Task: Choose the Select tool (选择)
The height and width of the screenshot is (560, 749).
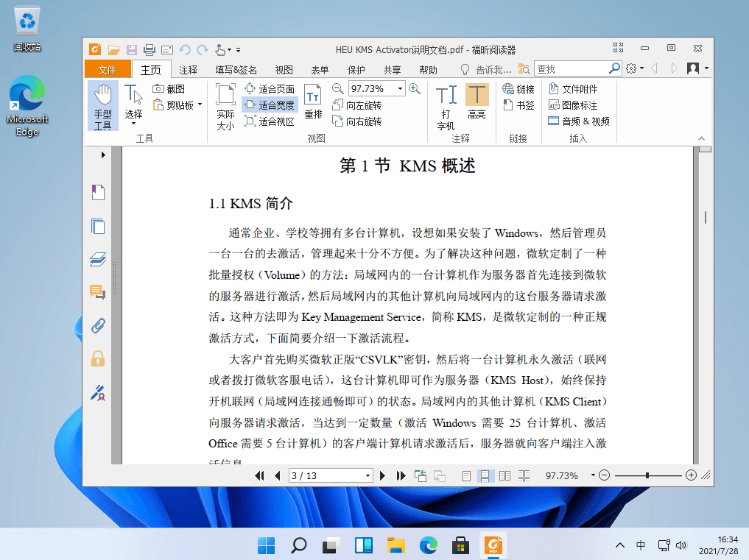Action: pyautogui.click(x=133, y=105)
